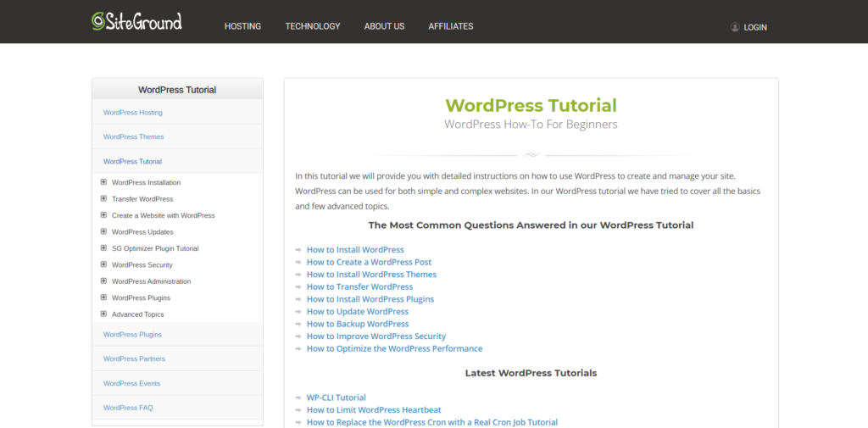Click the WordPress Installation tree label
Viewport: 868px width, 428px height.
point(146,182)
